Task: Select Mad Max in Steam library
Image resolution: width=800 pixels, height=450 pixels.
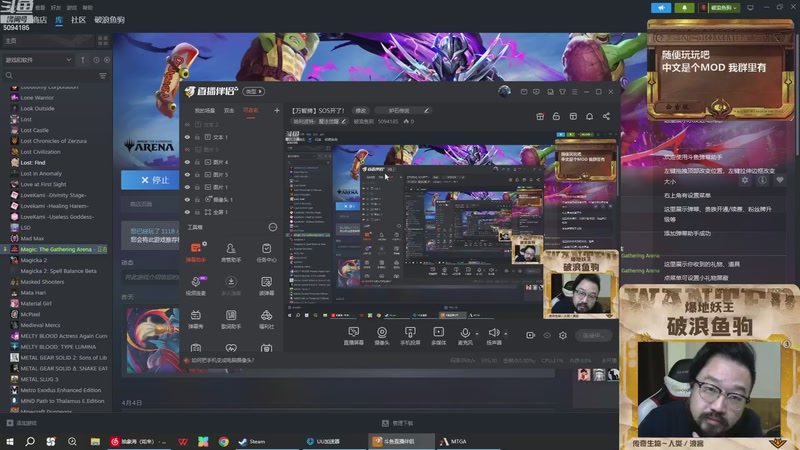Action: point(32,238)
